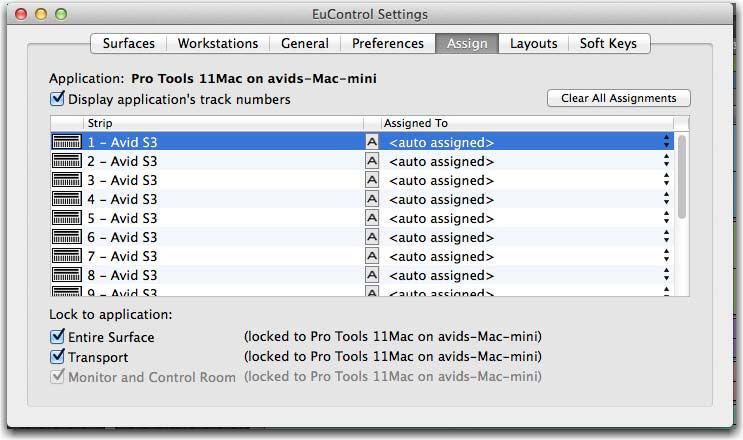Switch to the Surfaces tab
The width and height of the screenshot is (743, 440).
(x=128, y=44)
